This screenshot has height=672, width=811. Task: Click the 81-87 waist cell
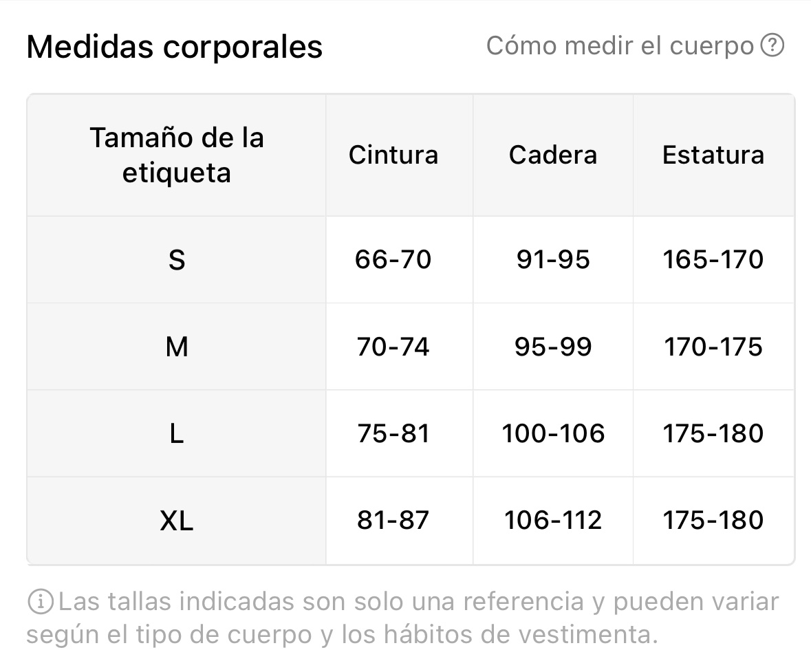(393, 520)
